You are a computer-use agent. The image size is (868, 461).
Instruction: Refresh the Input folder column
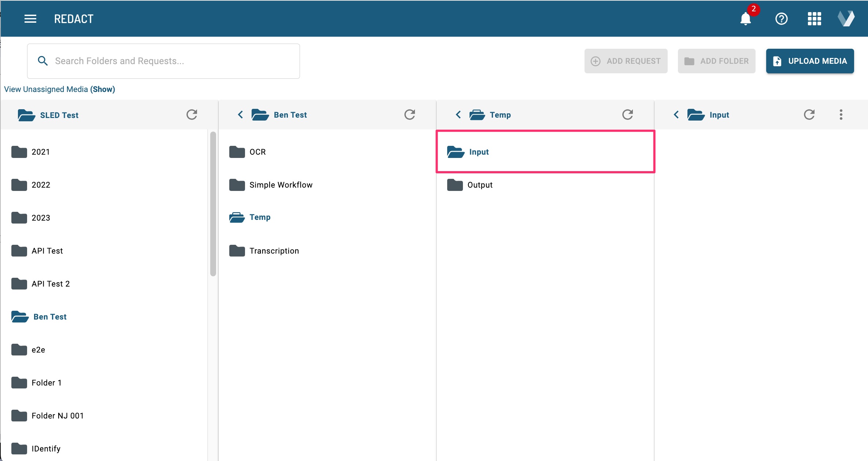click(x=809, y=115)
